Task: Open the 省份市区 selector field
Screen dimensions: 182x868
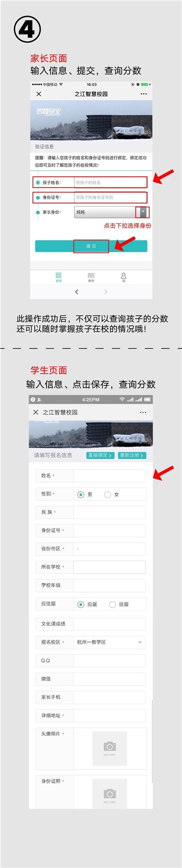Action: tap(109, 549)
